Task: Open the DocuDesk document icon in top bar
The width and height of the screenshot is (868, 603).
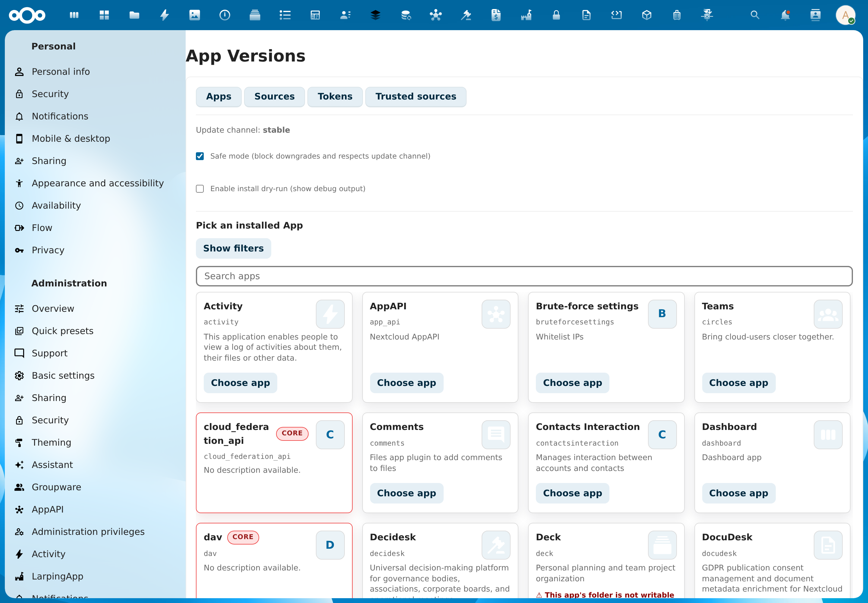Action: pos(587,15)
